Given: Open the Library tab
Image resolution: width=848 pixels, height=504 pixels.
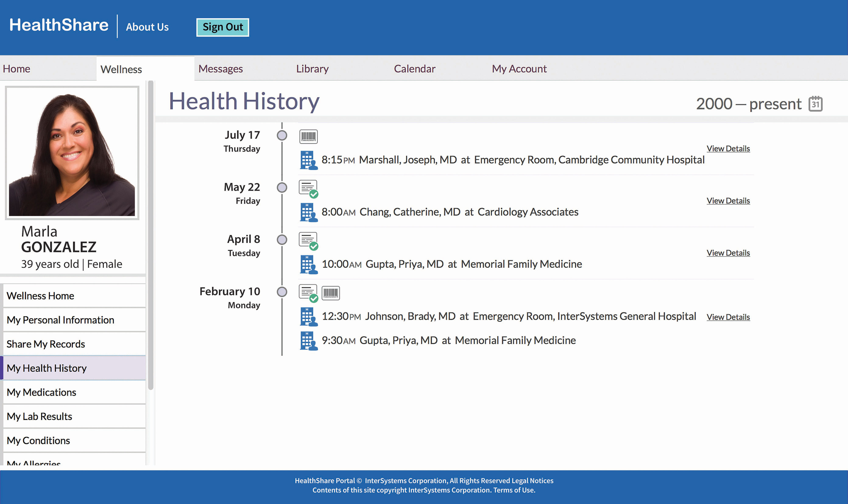Looking at the screenshot, I should click(312, 69).
